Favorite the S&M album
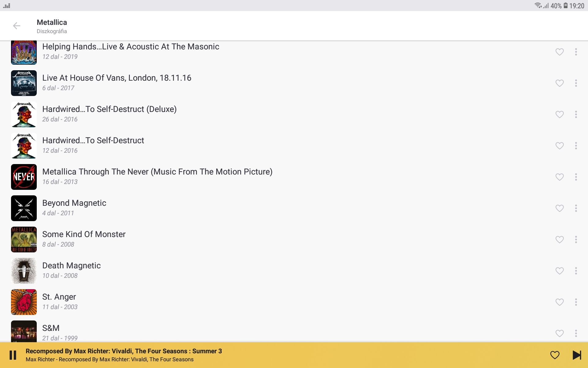Image resolution: width=588 pixels, height=368 pixels. coord(560,333)
